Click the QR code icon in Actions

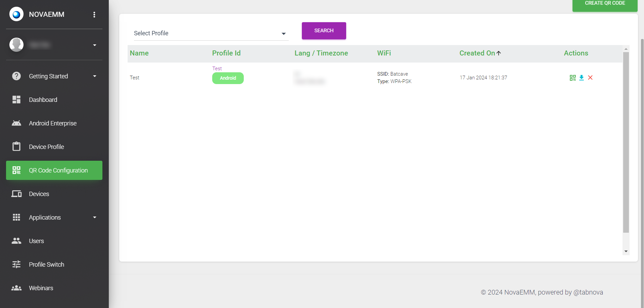pos(572,78)
